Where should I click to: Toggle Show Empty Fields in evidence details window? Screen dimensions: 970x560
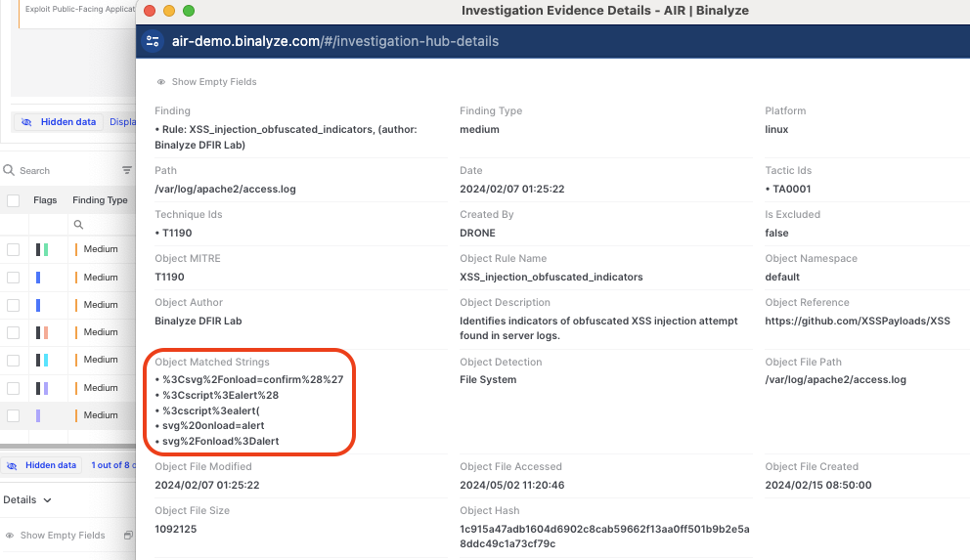[x=206, y=82]
